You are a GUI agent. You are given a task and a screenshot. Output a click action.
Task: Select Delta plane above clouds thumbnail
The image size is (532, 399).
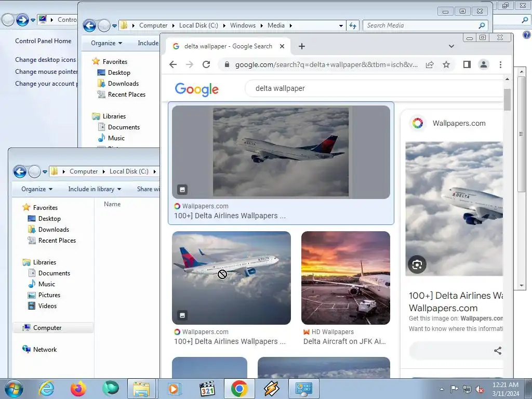231,278
